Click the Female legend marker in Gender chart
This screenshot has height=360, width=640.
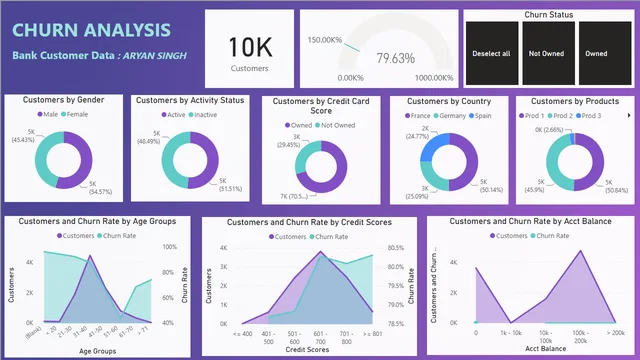pos(64,114)
